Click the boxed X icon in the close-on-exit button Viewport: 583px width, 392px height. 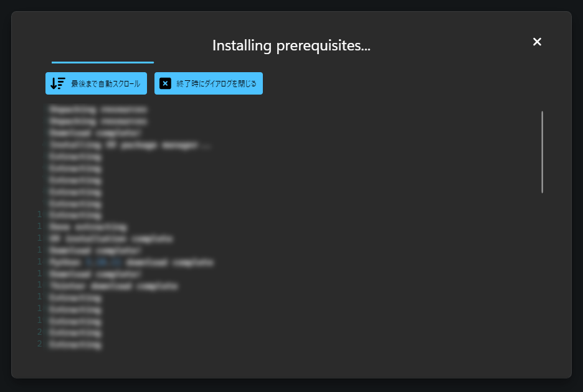(x=164, y=83)
